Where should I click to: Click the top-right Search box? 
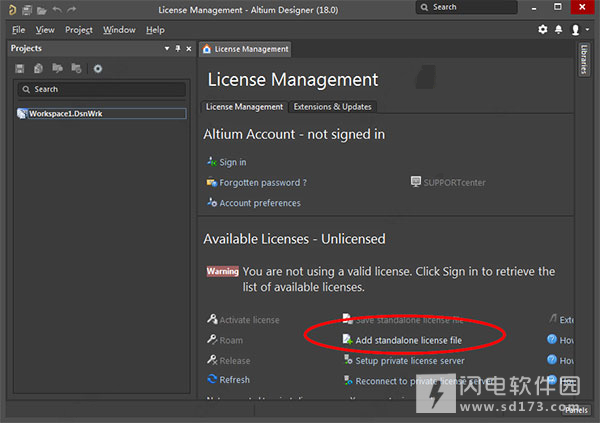click(466, 7)
